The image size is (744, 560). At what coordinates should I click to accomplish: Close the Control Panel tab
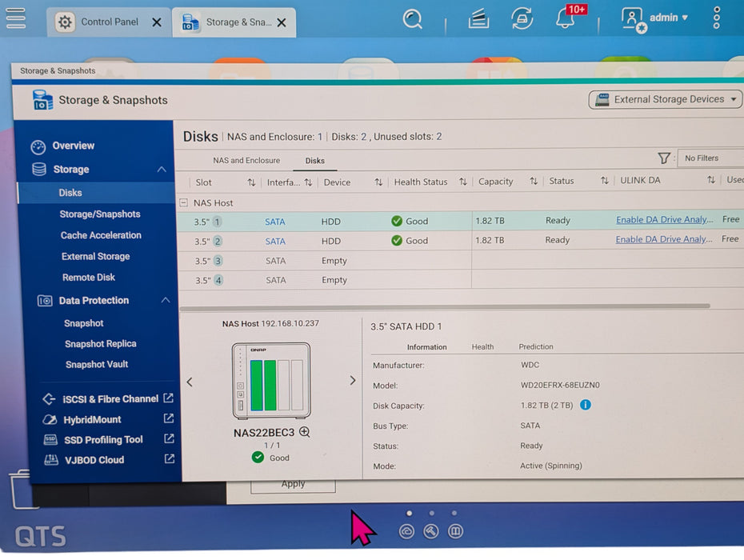(x=157, y=22)
